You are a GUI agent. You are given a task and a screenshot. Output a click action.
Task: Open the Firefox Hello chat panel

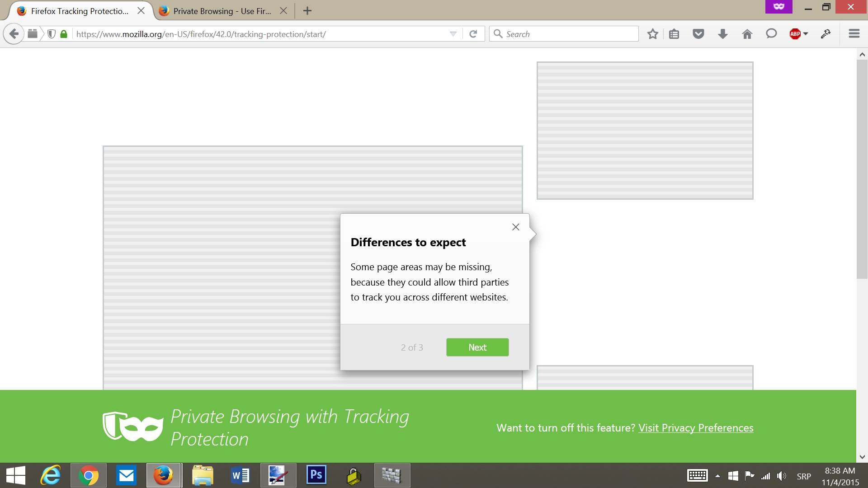click(x=771, y=33)
